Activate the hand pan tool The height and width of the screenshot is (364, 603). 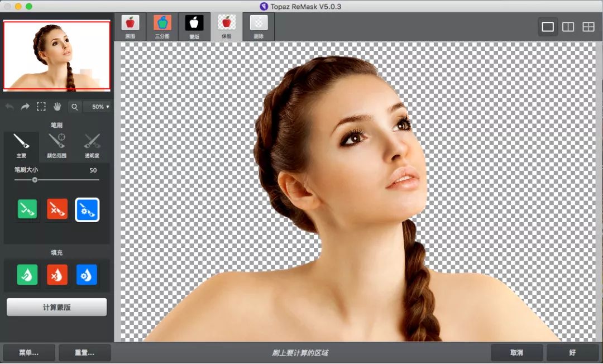click(x=57, y=107)
